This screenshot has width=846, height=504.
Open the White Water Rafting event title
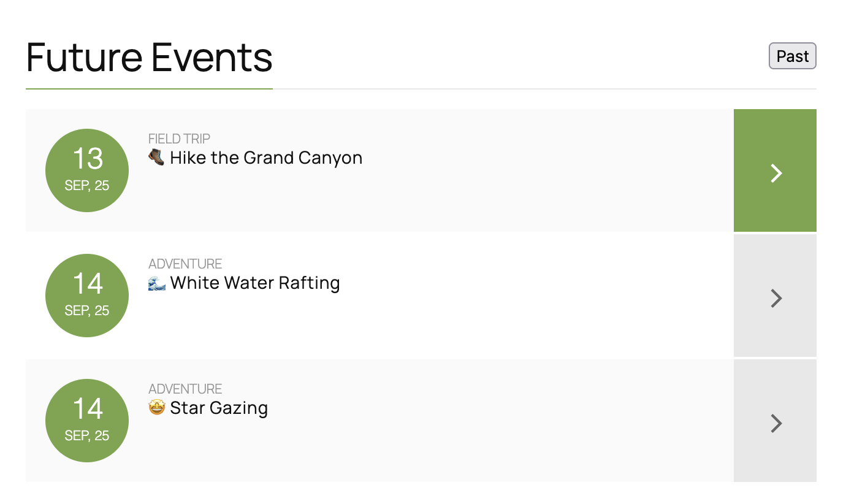(x=255, y=283)
